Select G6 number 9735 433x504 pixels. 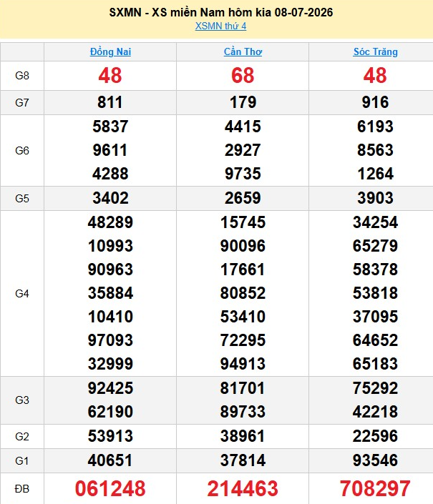(x=243, y=174)
